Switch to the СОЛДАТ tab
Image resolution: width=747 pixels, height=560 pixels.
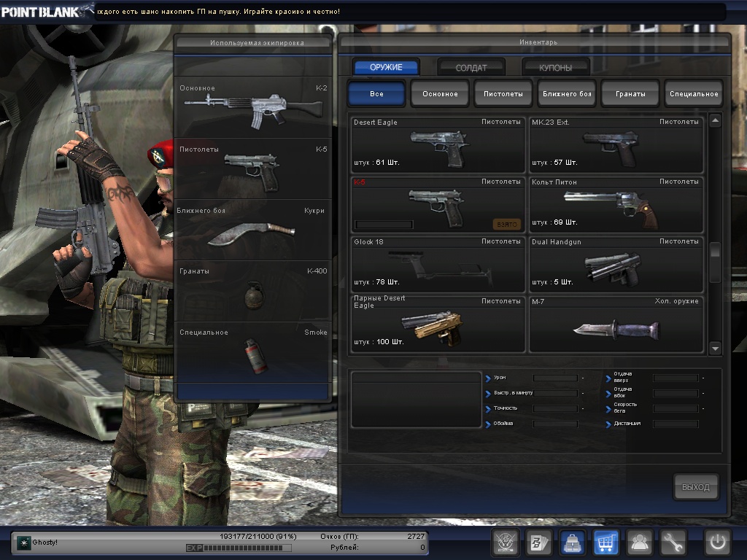tap(471, 67)
